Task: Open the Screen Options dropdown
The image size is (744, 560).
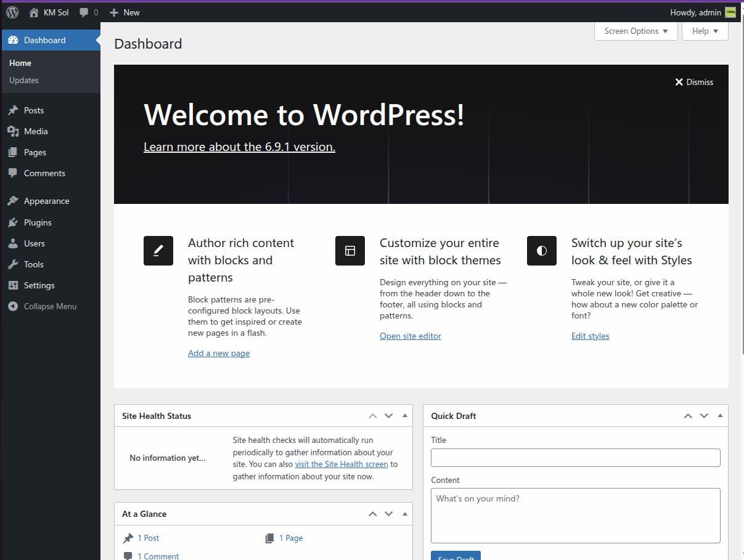Action: (x=636, y=31)
